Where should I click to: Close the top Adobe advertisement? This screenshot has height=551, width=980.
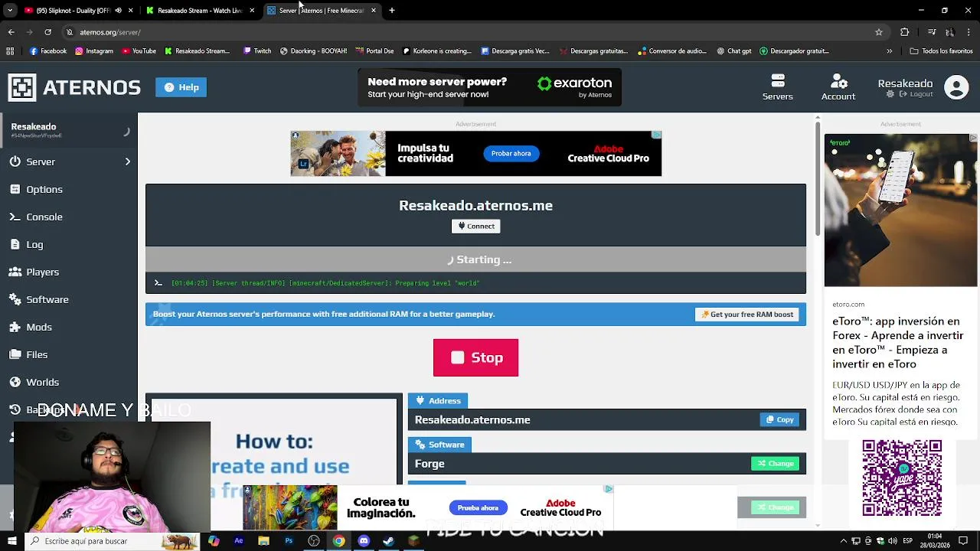point(657,135)
